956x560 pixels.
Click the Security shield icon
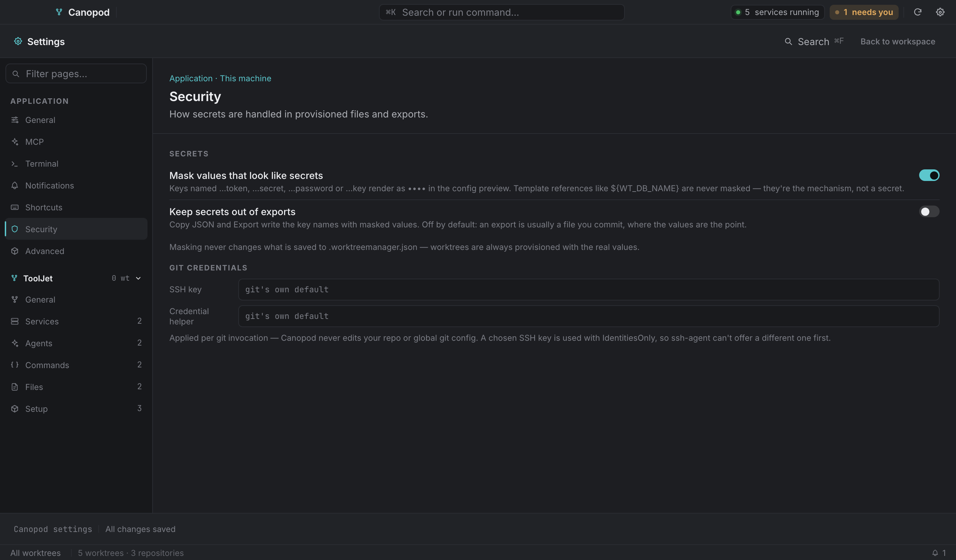point(15,229)
